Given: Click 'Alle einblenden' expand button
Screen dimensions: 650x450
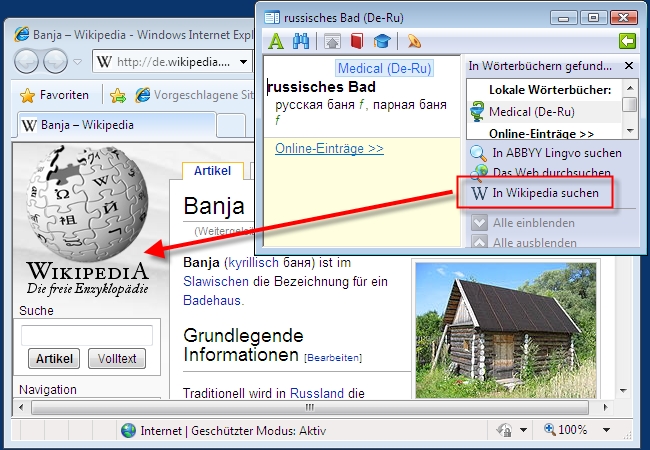Looking at the screenshot, I should 523,223.
